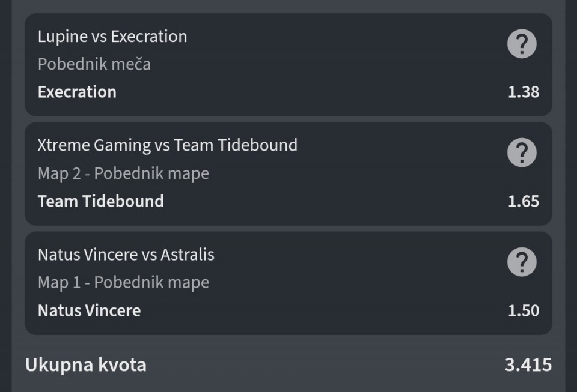Click the Team Tidebound selection label

[x=100, y=201]
